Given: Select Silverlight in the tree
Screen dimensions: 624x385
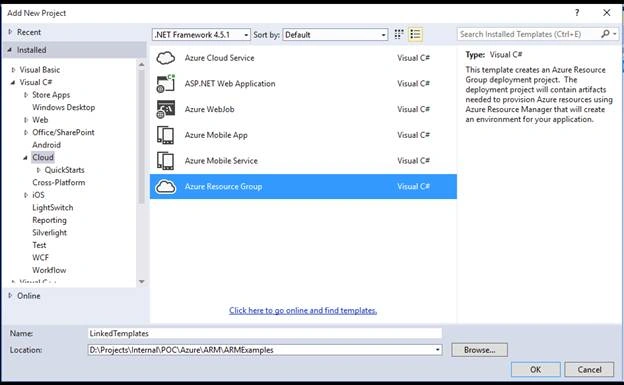Looking at the screenshot, I should click(50, 233).
